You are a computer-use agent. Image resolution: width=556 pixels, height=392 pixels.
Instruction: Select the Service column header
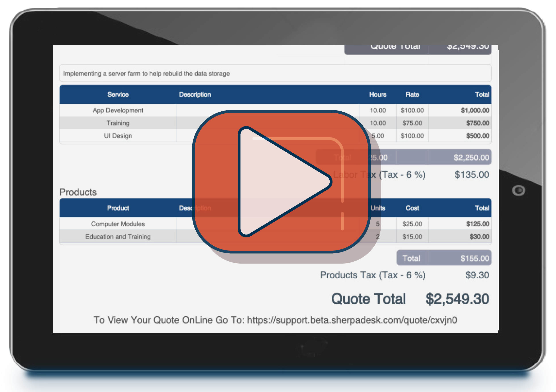click(x=118, y=95)
